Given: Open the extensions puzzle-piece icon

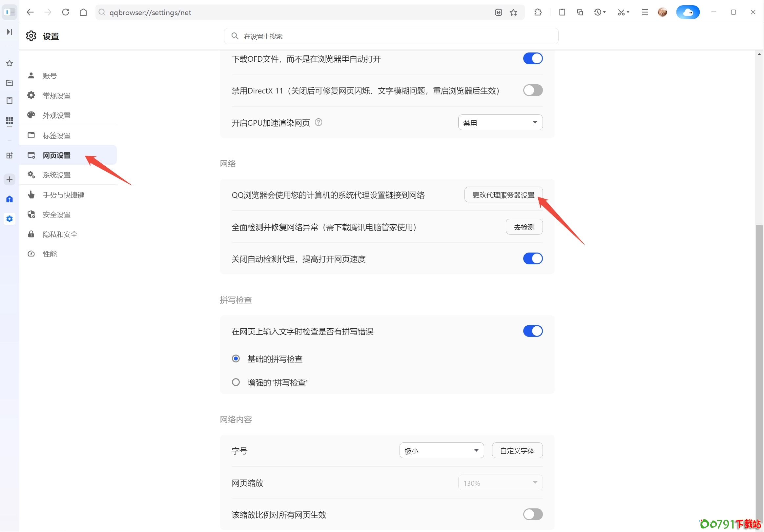Looking at the screenshot, I should click(x=538, y=12).
